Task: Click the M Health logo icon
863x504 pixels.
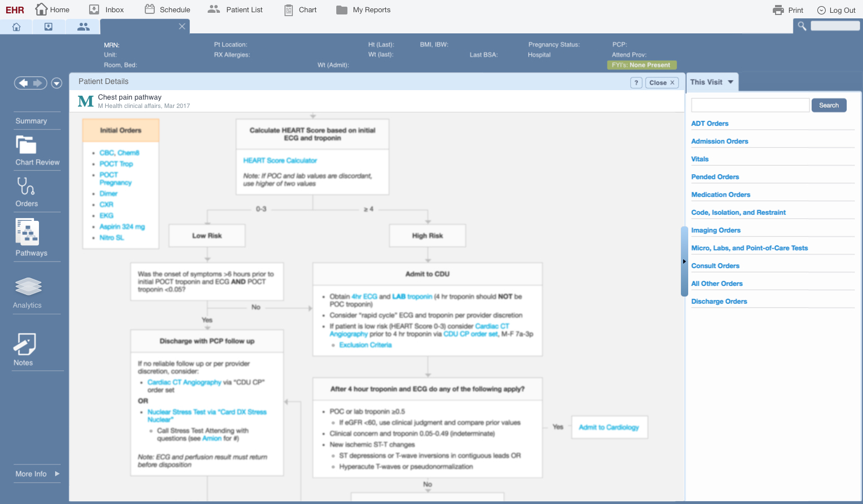Action: pyautogui.click(x=86, y=101)
